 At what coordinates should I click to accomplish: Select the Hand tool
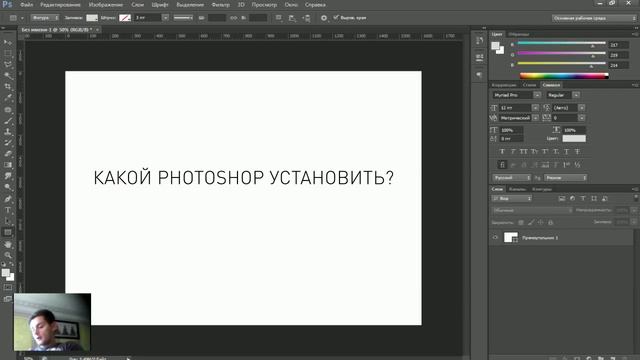[x=8, y=244]
